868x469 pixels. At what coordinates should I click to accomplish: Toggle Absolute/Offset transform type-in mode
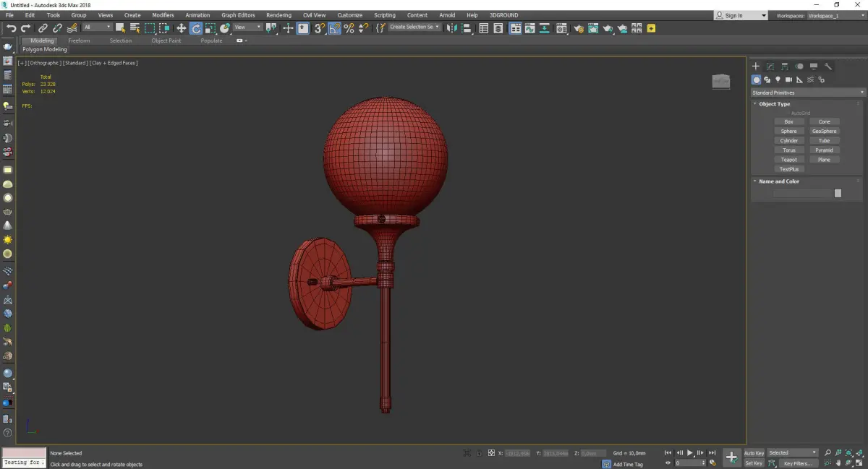tap(491, 453)
